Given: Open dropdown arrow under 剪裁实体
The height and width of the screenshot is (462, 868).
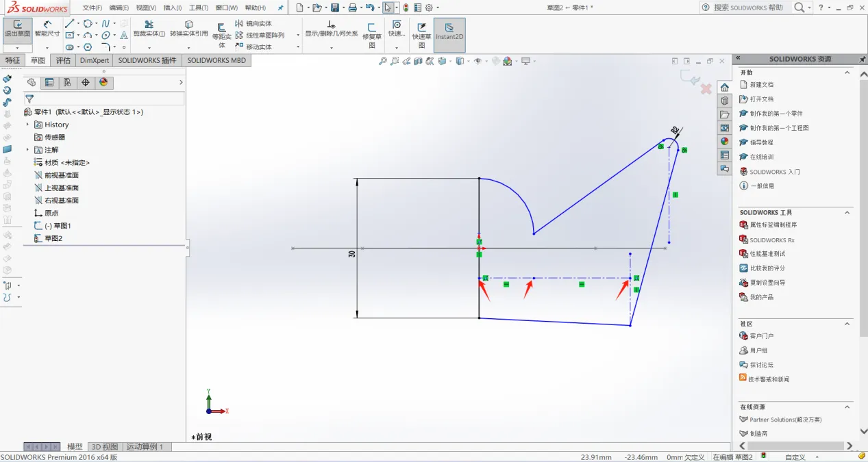Looking at the screenshot, I should pos(149,48).
